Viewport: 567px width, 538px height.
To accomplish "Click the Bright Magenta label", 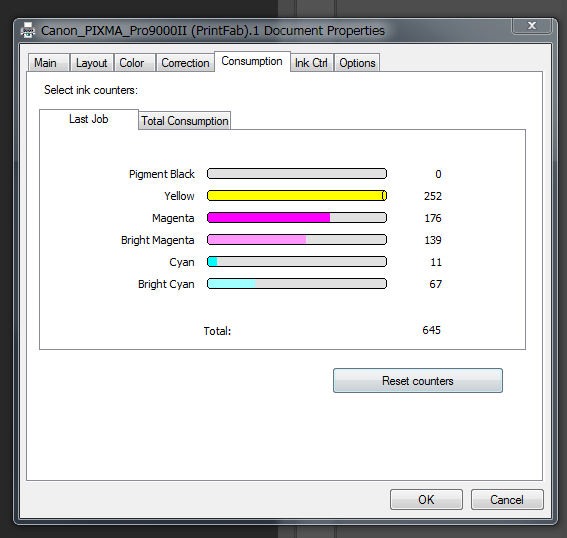I will click(x=158, y=240).
